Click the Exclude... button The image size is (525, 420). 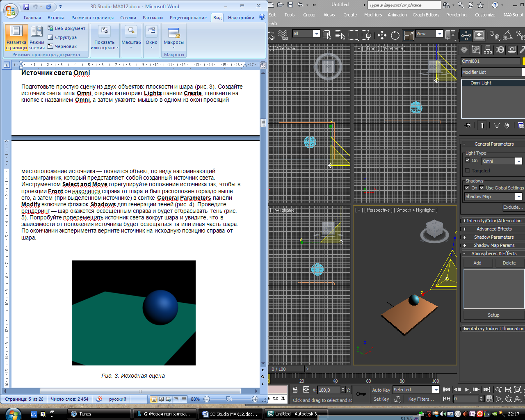point(513,207)
